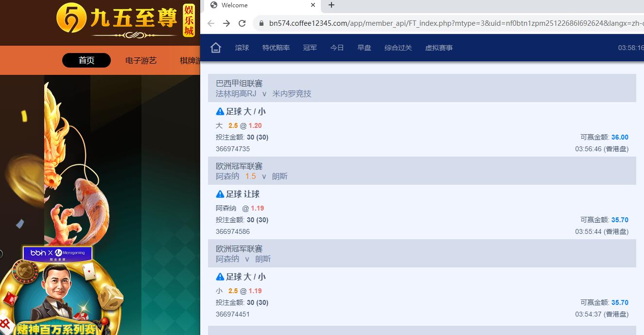
Task: Open the 滚球 menu item
Action: click(x=242, y=48)
